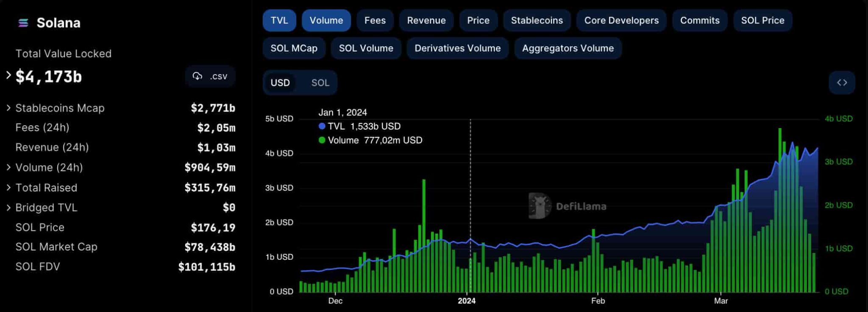
Task: Enable the Core Developers metric
Action: coord(621,20)
